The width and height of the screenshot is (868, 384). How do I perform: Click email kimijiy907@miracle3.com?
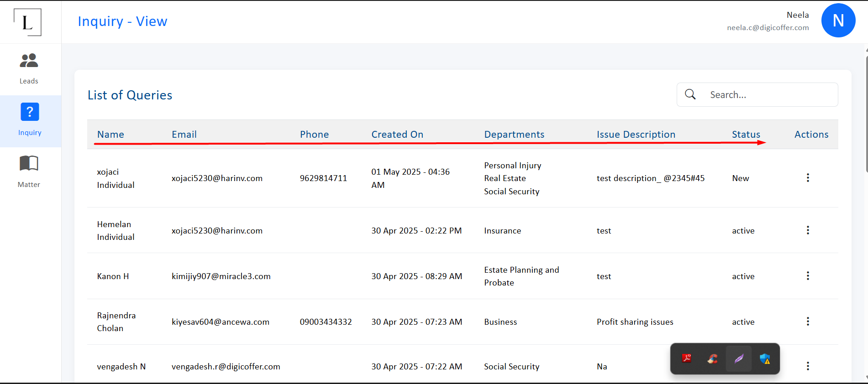click(221, 276)
